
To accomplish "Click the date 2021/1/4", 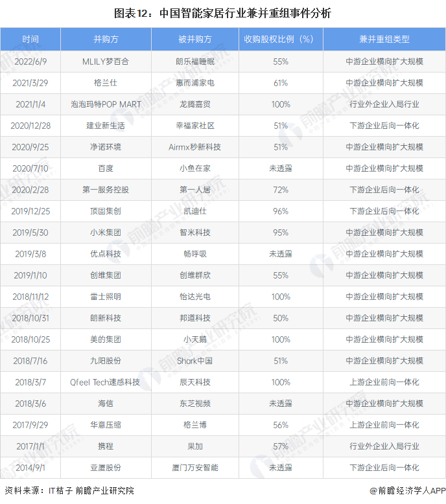I will tap(30, 104).
